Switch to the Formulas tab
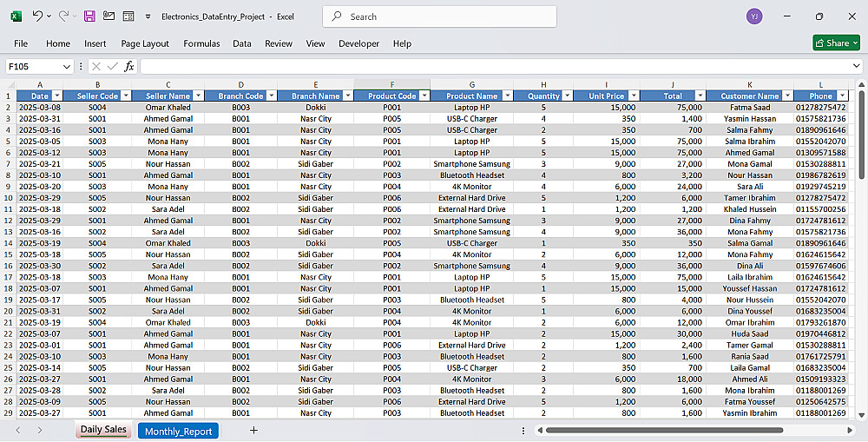This screenshot has width=868, height=442. click(201, 43)
